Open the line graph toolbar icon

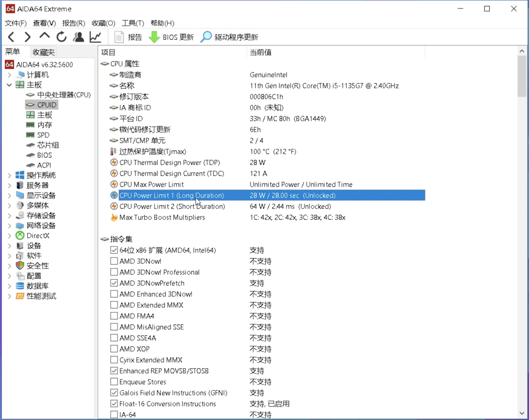(96, 37)
